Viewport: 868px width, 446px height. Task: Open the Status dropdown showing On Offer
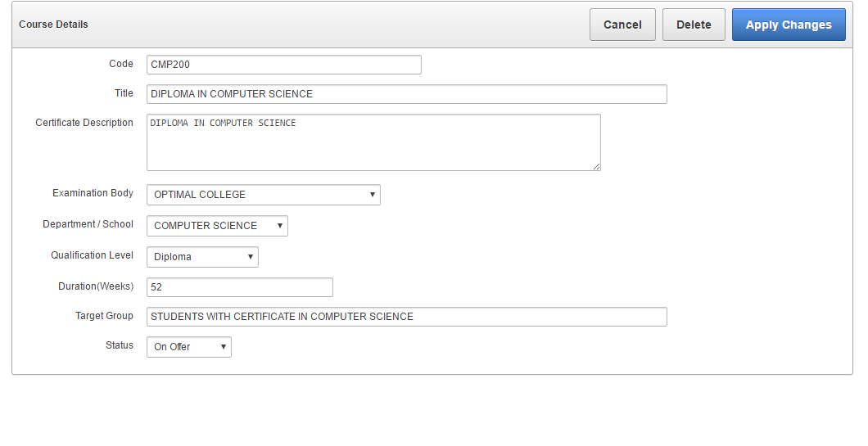(x=188, y=347)
